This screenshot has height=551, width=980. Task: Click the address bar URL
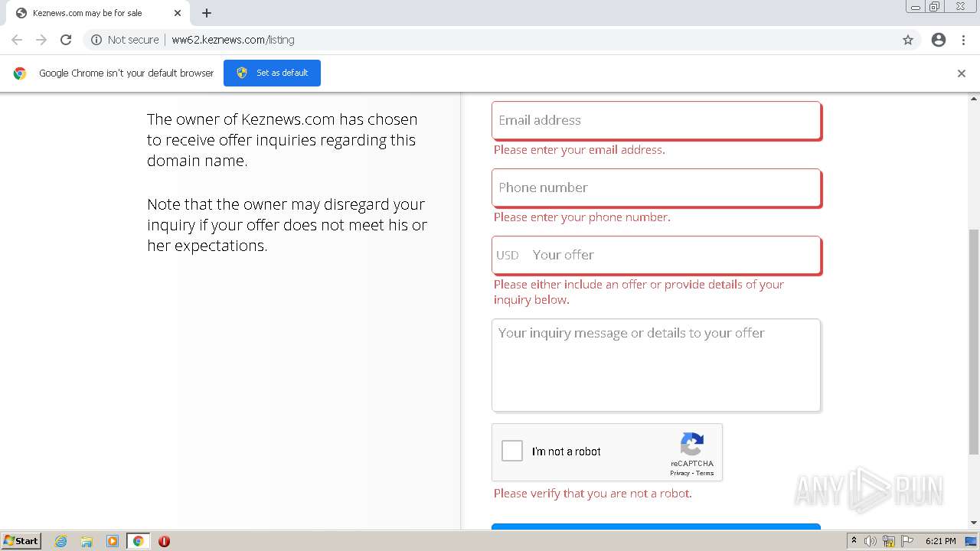233,40
